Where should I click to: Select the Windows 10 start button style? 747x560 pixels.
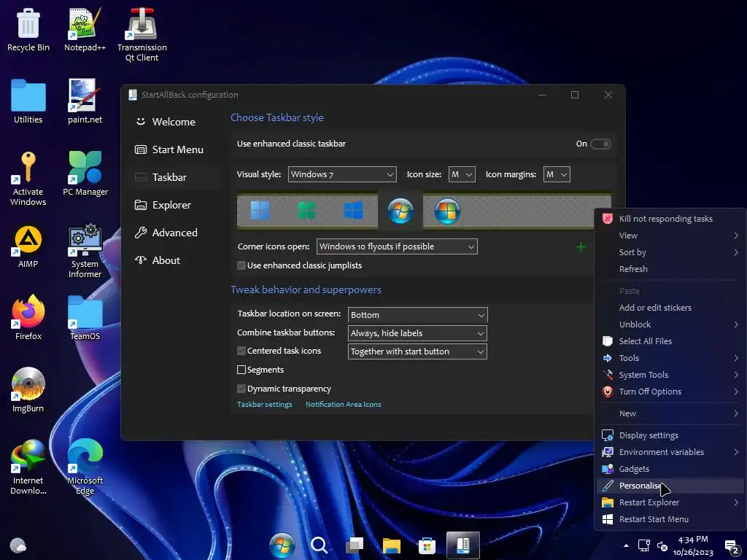click(x=353, y=210)
